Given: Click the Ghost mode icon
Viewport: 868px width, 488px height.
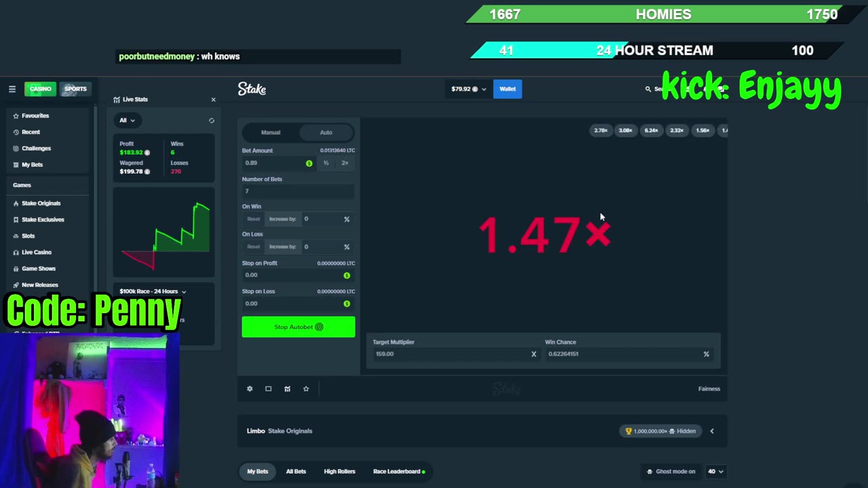Looking at the screenshot, I should tap(650, 472).
